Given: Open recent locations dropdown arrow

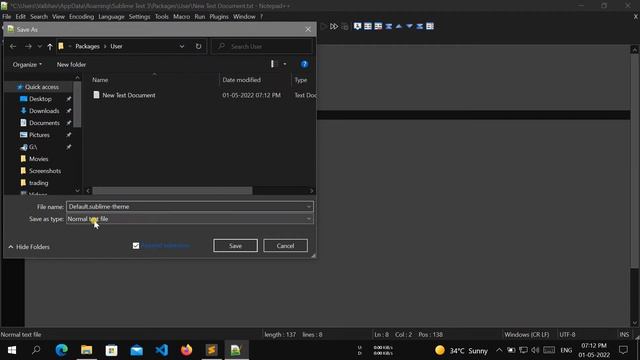Looking at the screenshot, I should 40,47.
